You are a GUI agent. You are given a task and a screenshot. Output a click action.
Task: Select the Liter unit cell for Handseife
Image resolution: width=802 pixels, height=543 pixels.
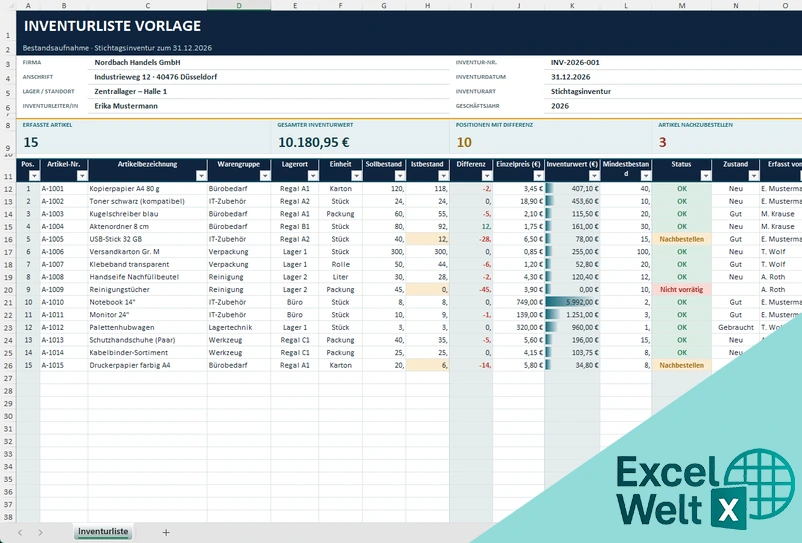pos(340,277)
